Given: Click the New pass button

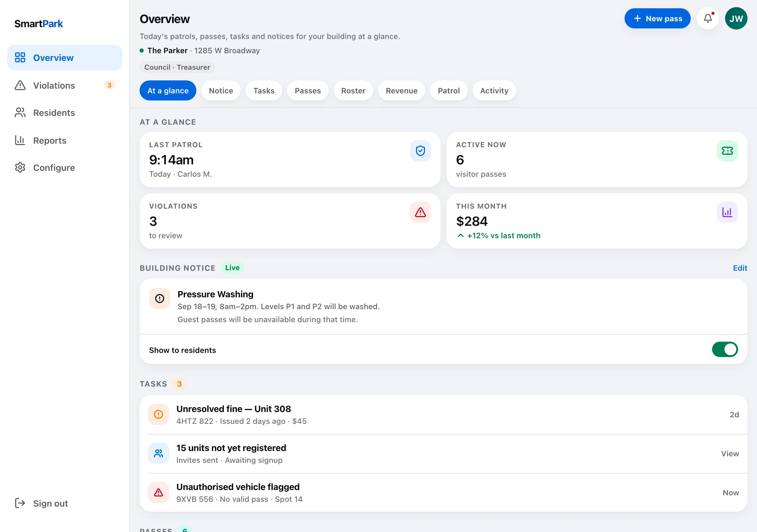Looking at the screenshot, I should [x=657, y=18].
